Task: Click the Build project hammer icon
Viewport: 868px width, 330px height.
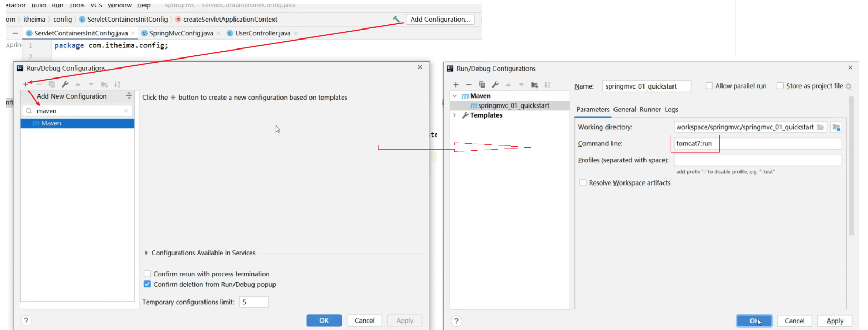Action: 396,19
